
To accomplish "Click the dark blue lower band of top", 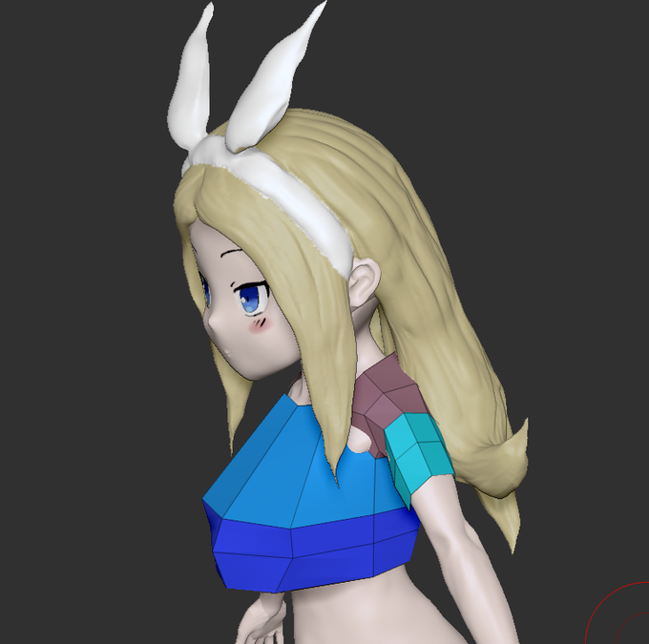I will pos(315,551).
